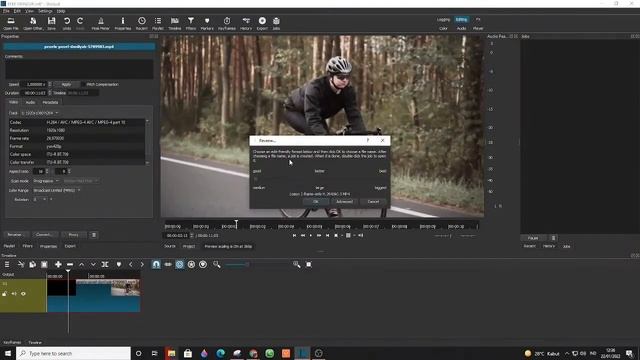Select the Project tab below player

(x=189, y=247)
